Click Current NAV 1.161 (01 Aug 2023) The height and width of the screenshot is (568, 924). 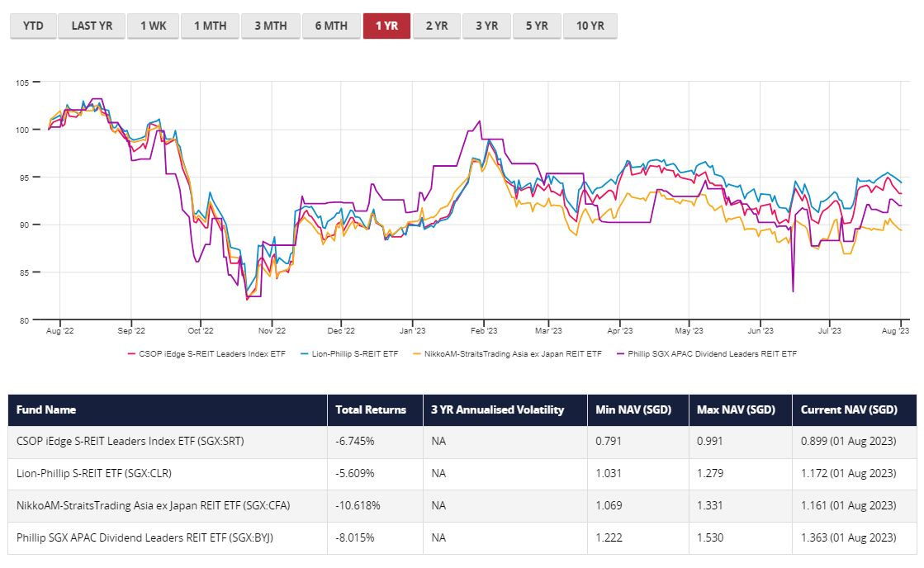coord(849,505)
